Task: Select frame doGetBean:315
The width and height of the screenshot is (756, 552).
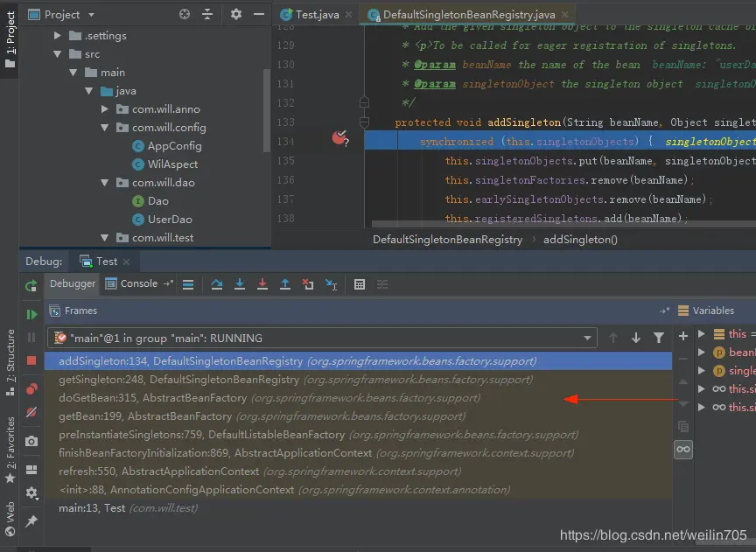Action: [358, 398]
